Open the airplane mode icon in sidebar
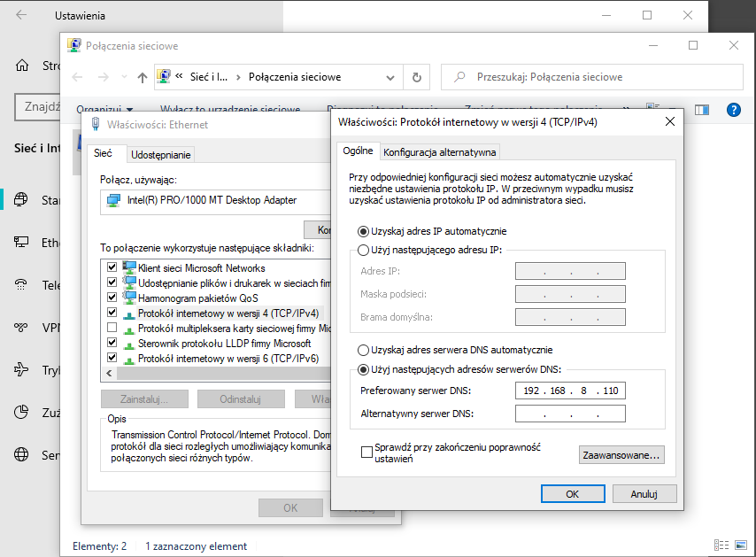The height and width of the screenshot is (557, 756). (21, 369)
